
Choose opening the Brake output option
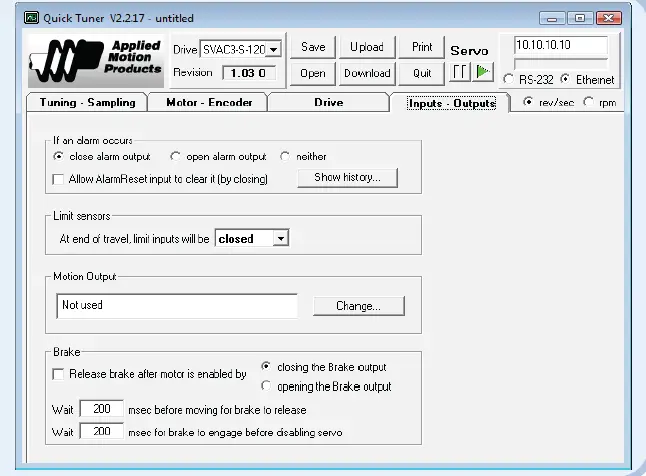click(x=266, y=386)
